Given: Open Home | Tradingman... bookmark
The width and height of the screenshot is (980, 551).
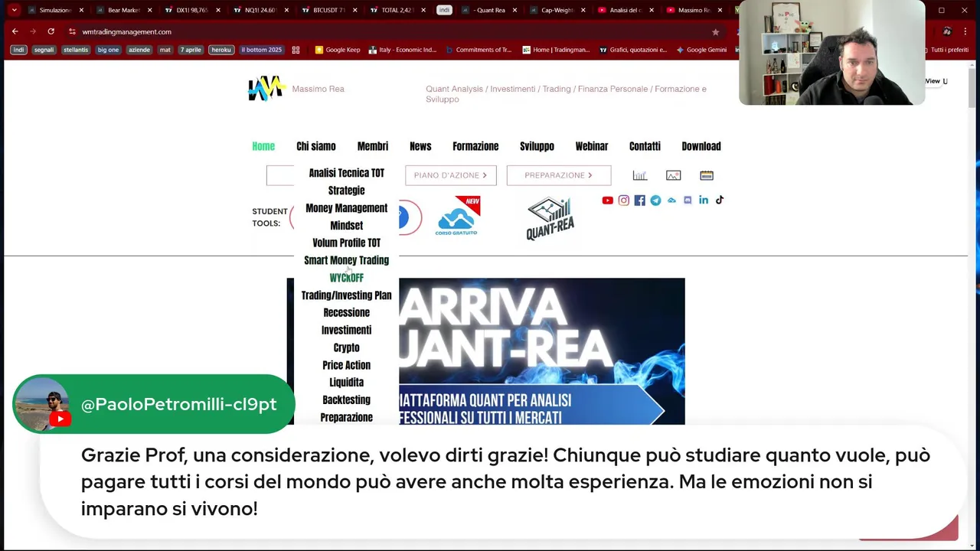Looking at the screenshot, I should pyautogui.click(x=555, y=50).
